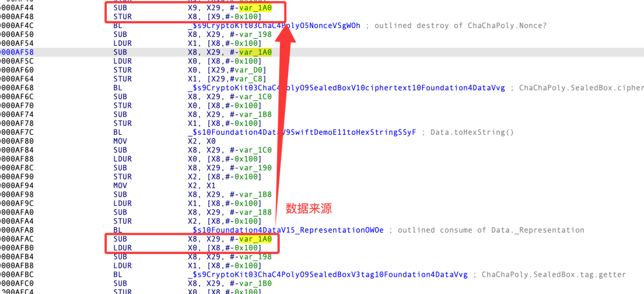Click the LDUR mnemonic at address AF88

122,159
